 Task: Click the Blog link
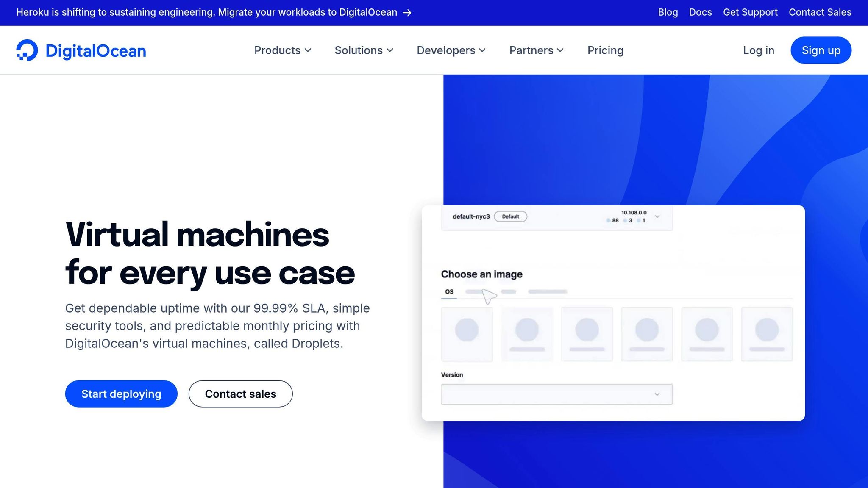click(668, 12)
